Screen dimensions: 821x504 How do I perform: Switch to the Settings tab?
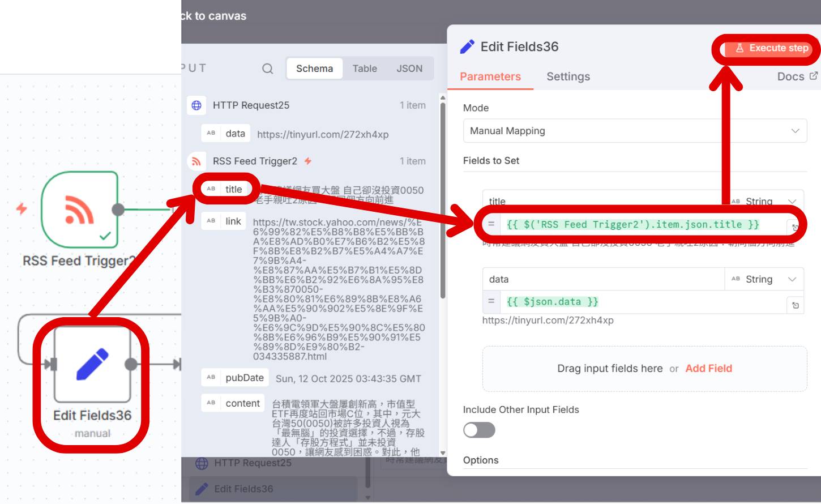tap(568, 76)
